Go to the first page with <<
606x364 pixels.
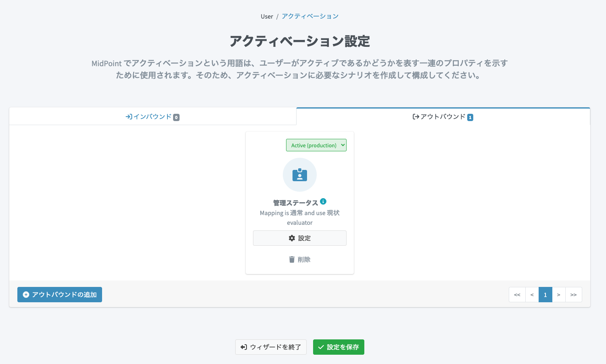[517, 295]
